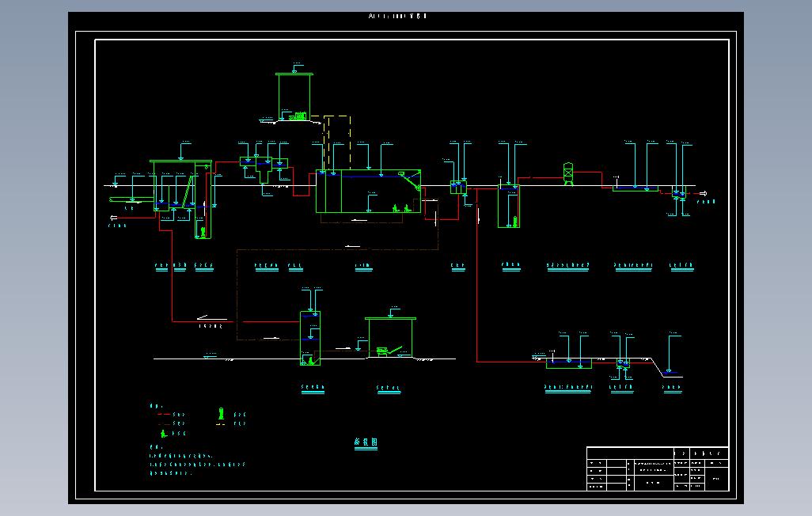Screen dimensions: 812x516
Task: Select the tall narrow green tank in the lower profile
Action: pyautogui.click(x=310, y=338)
